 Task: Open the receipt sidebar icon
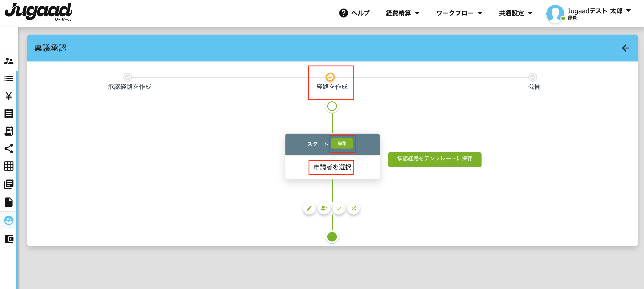click(x=9, y=114)
